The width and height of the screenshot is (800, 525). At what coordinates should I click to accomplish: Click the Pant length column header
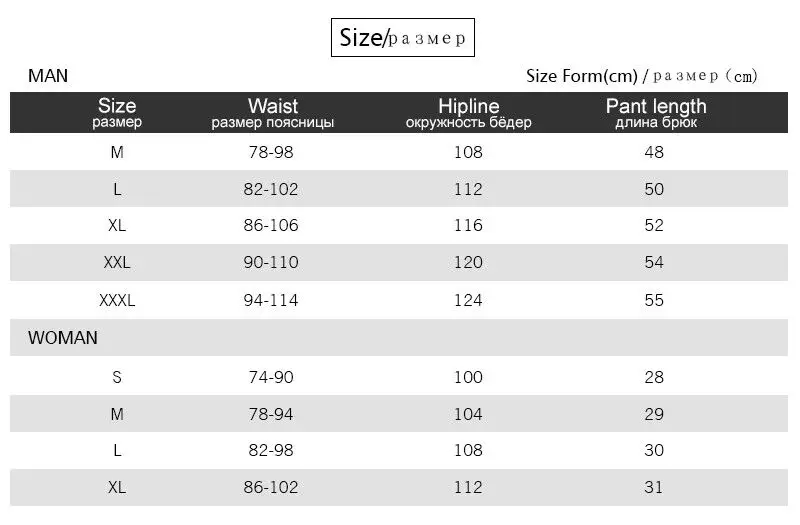[656, 113]
